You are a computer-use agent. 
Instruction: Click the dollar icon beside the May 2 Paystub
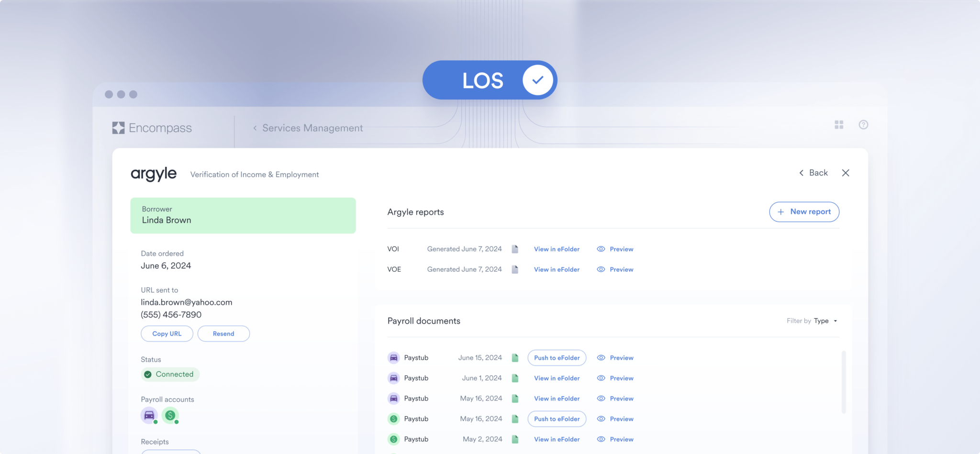tap(393, 439)
